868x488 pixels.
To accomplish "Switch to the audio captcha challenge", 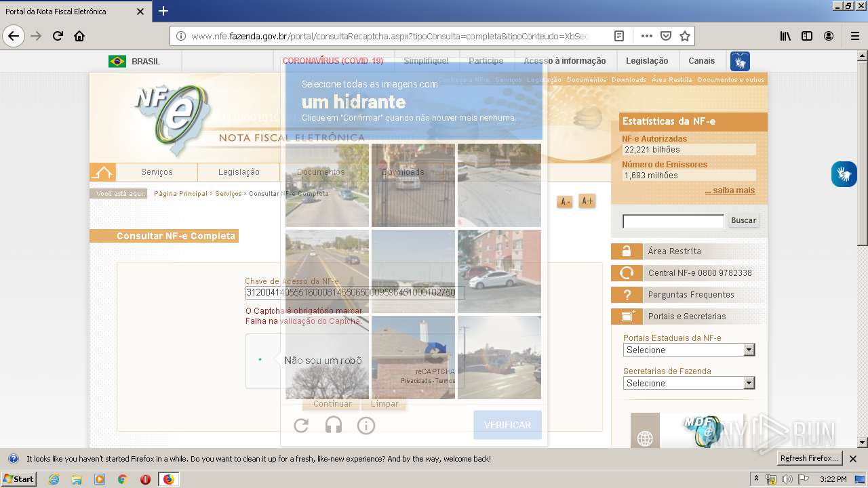I will point(334,425).
